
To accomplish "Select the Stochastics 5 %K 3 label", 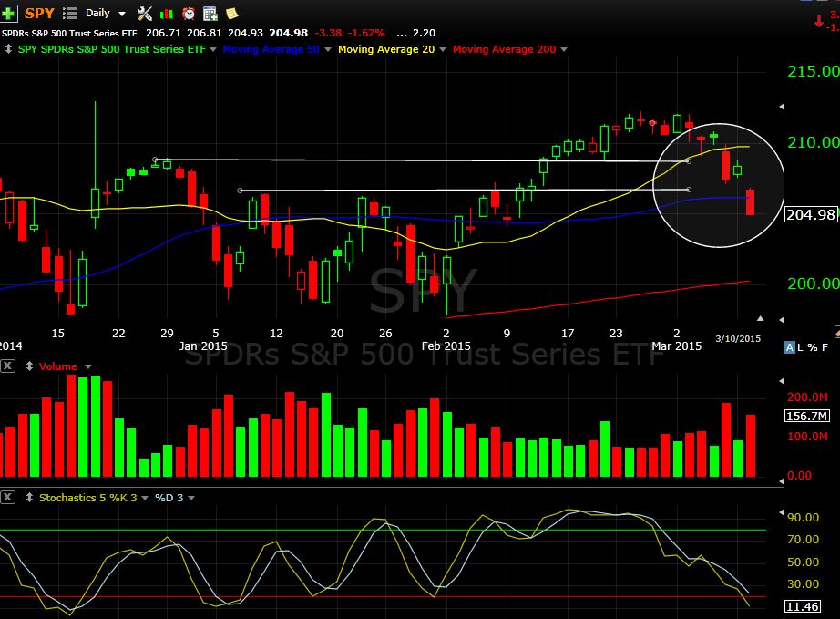I will [87, 498].
